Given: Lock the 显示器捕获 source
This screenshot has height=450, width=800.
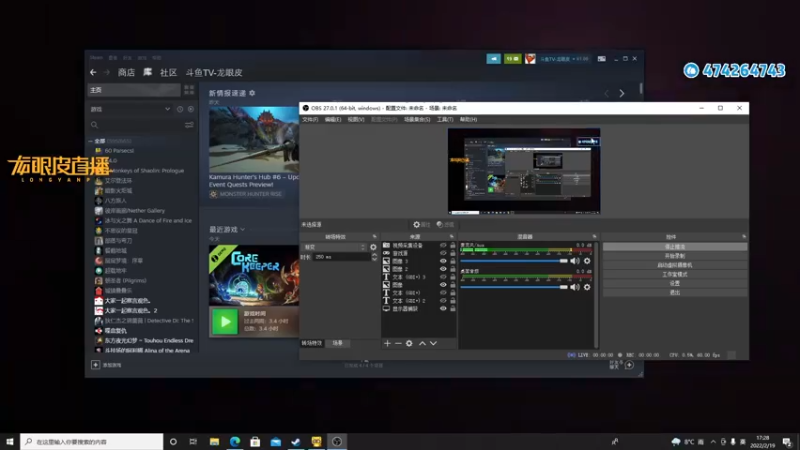Looking at the screenshot, I should [453, 309].
